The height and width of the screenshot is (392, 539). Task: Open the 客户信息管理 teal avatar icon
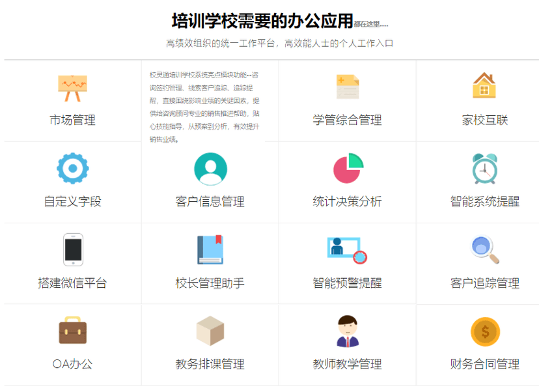(x=210, y=169)
